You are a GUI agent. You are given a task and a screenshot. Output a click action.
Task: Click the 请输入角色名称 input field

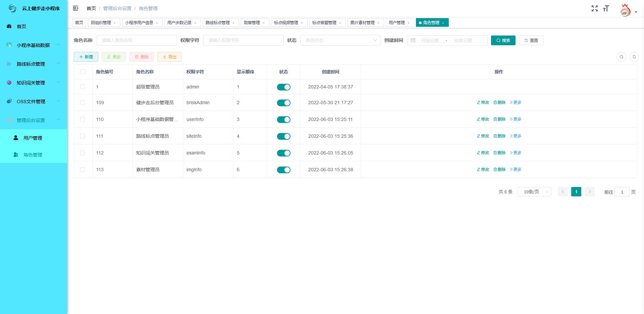click(137, 40)
